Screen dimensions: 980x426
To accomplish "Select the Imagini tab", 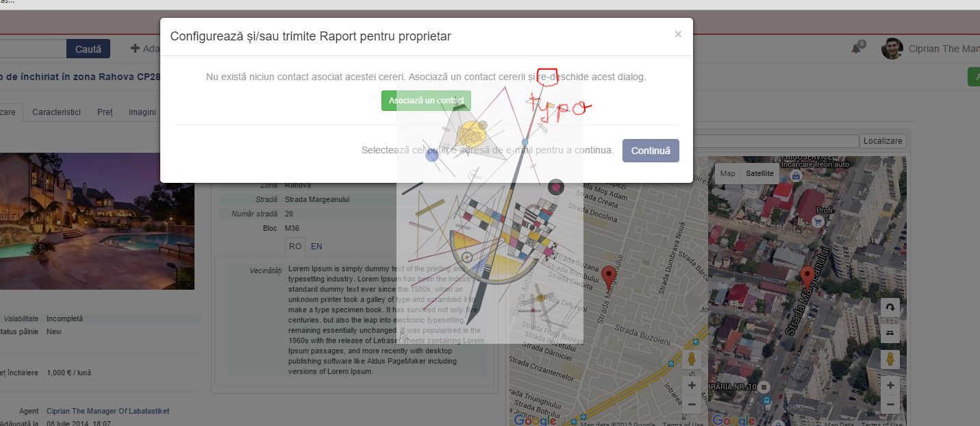I will (x=142, y=112).
